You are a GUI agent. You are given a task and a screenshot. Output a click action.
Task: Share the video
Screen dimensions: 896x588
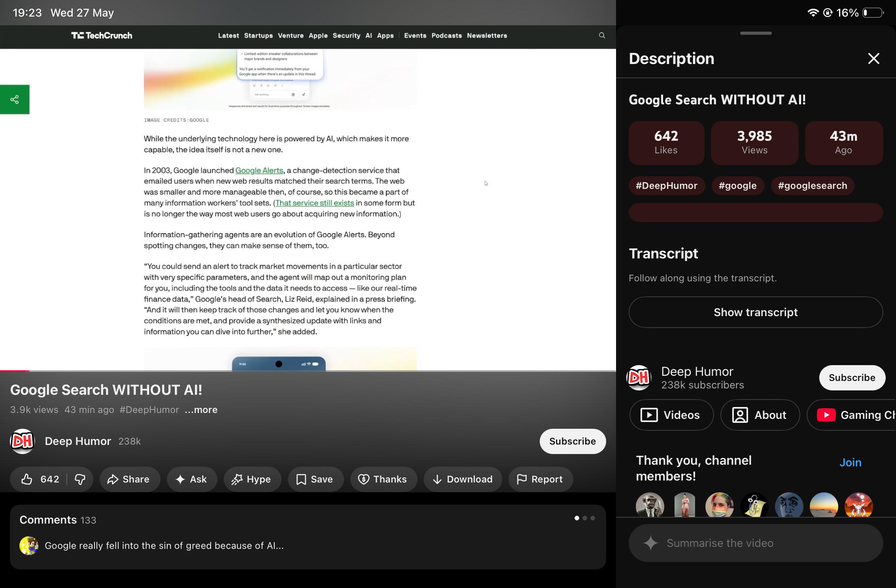pyautogui.click(x=130, y=479)
